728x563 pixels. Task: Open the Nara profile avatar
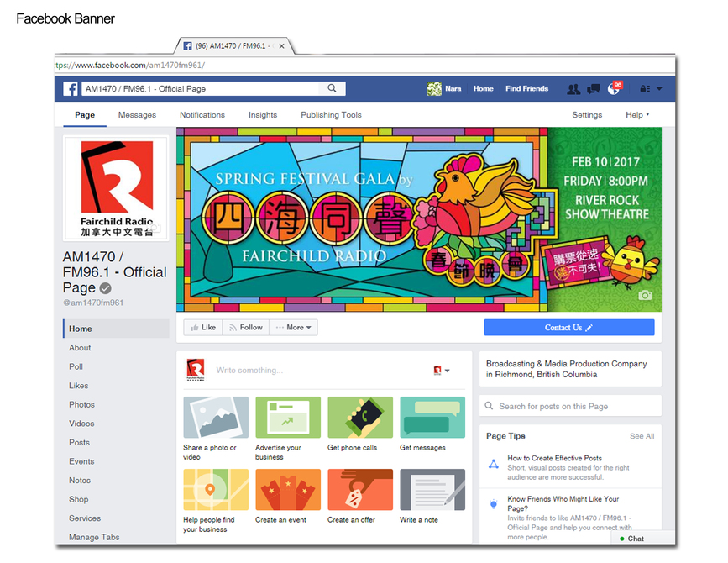click(434, 88)
